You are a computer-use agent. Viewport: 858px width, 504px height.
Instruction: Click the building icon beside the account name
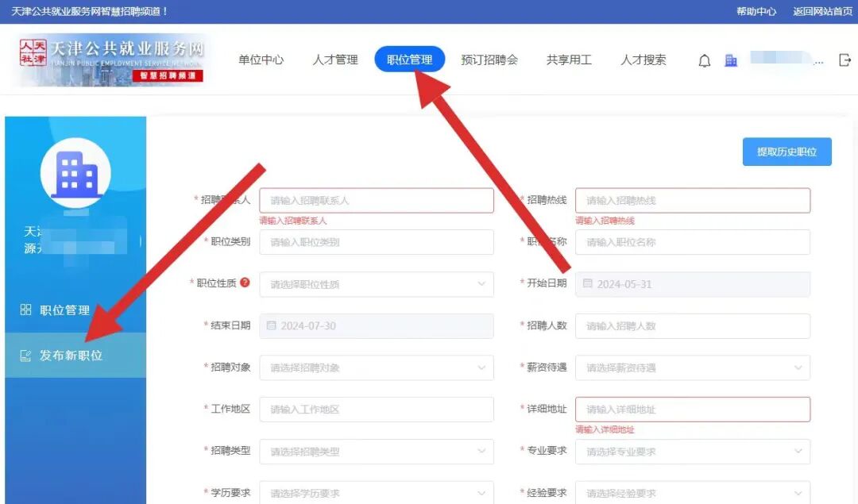pos(730,60)
